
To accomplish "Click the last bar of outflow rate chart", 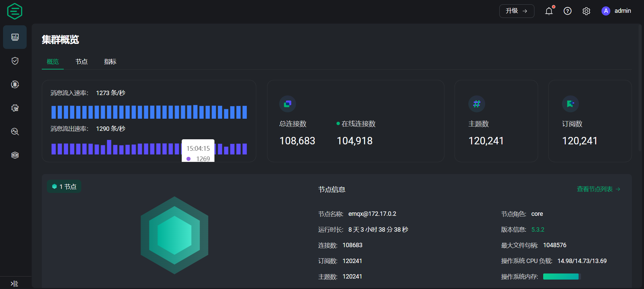I will click(x=244, y=149).
